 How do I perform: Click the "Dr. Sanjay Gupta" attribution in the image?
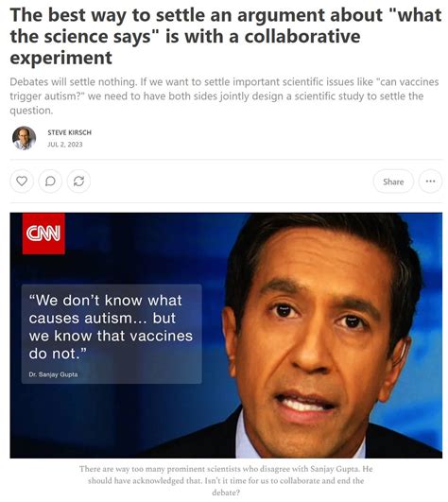click(53, 374)
